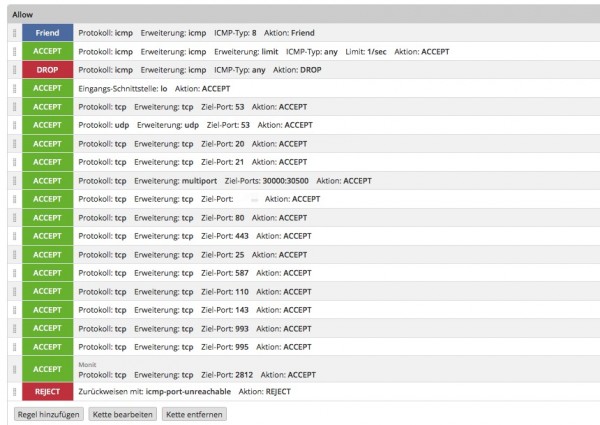Open the ACCEPT rule limiting icmp to 1/sec
The height and width of the screenshot is (425, 600).
[303, 51]
